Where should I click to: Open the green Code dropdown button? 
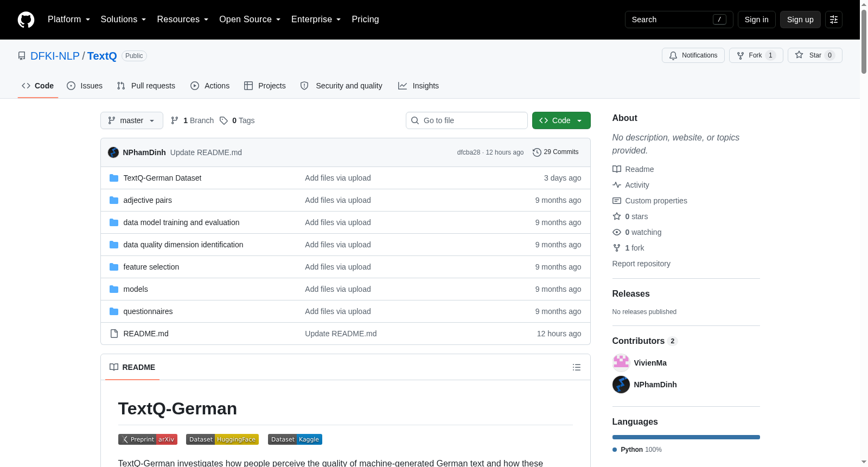point(561,120)
